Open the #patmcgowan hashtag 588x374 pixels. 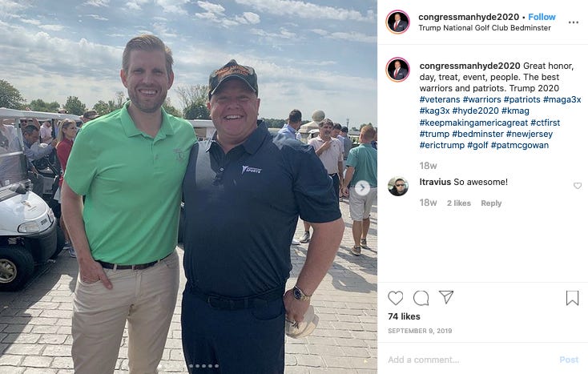(x=519, y=145)
